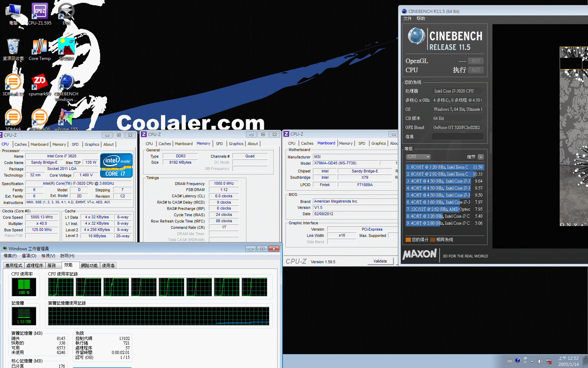Open the language bar options arrow
Image resolution: width=588 pixels, height=368 pixels.
(525, 362)
